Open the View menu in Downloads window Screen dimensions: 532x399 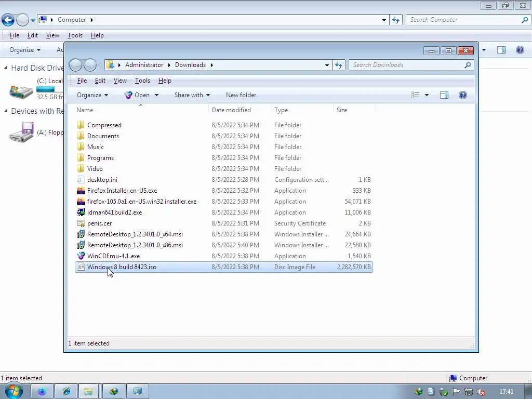pos(120,81)
